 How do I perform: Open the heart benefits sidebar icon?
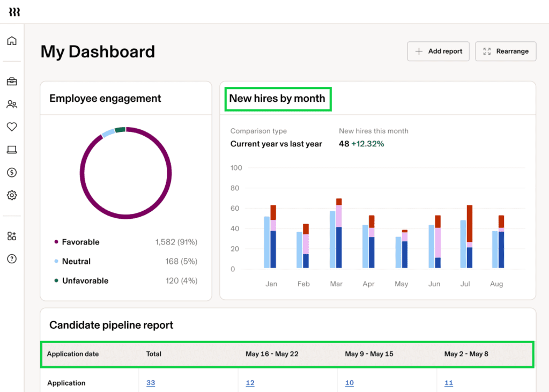(x=12, y=127)
